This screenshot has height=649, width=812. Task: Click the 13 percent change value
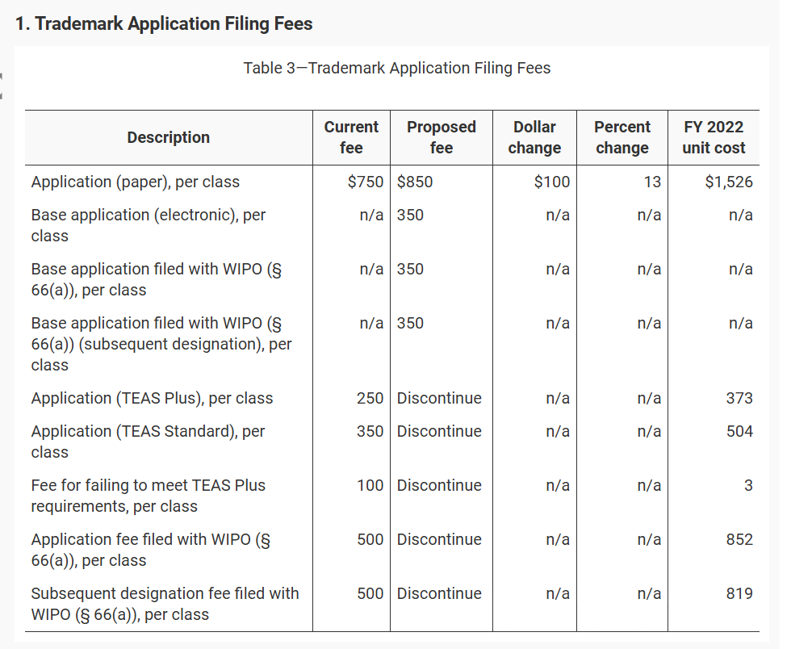(x=652, y=182)
